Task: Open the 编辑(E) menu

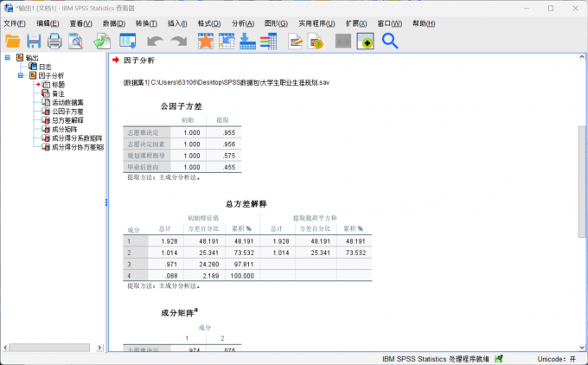Action: coord(48,23)
